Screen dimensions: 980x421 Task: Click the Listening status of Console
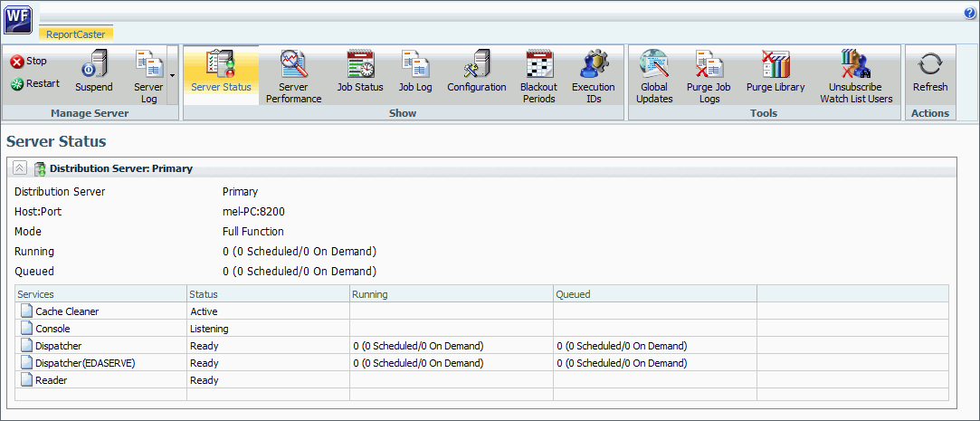click(x=209, y=329)
